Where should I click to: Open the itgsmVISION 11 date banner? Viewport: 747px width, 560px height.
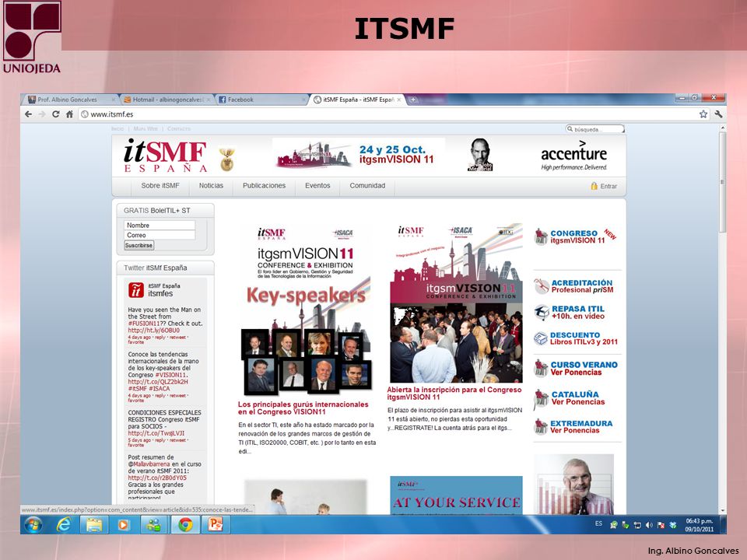[358, 154]
